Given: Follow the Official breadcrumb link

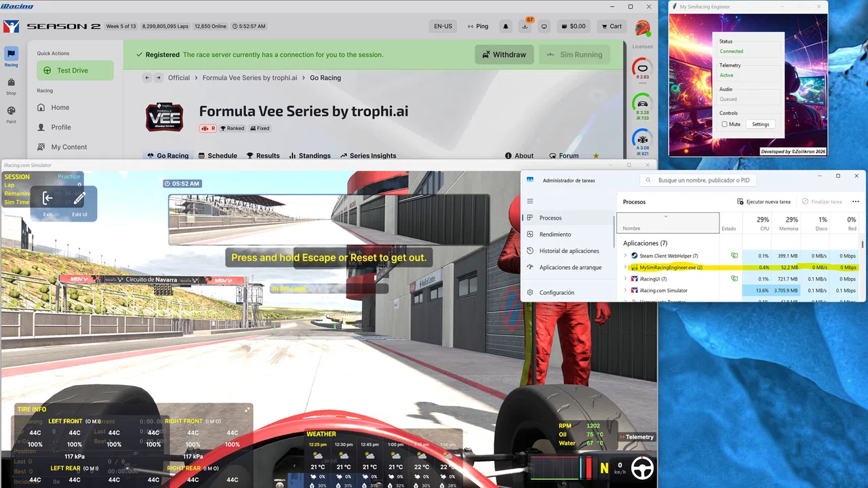Looking at the screenshot, I should tap(179, 78).
